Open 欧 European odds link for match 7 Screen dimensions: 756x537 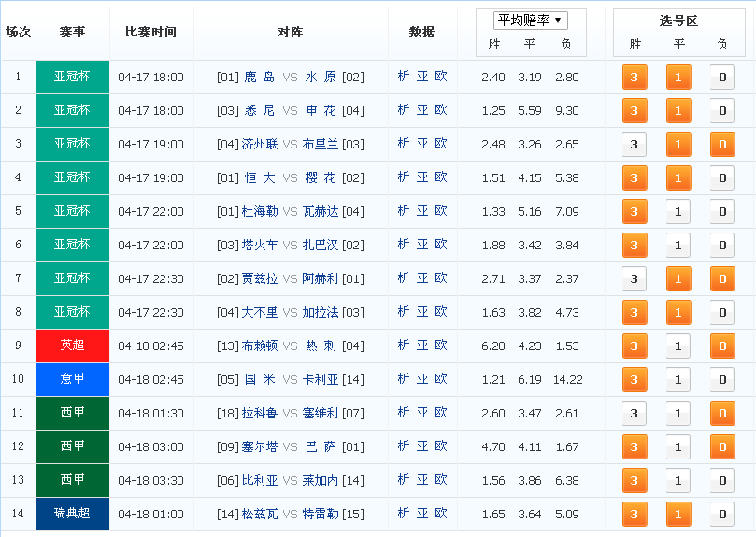(x=441, y=278)
